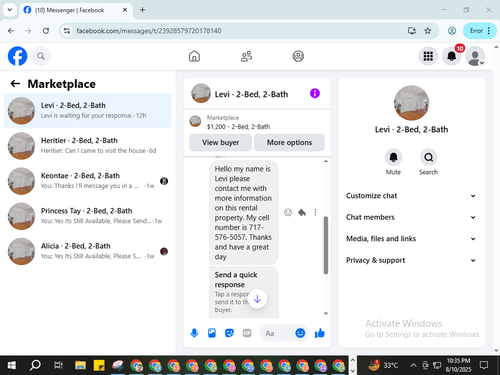Jump to latest message down arrow

point(257,299)
